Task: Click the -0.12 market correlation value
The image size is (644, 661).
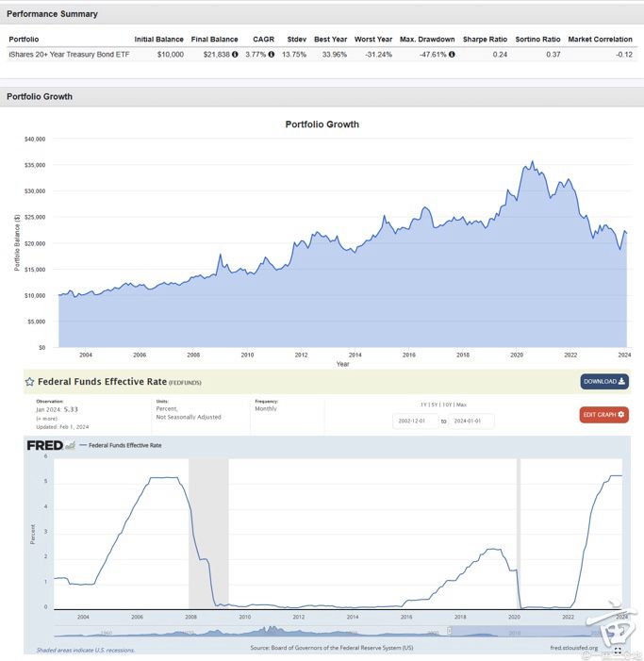Action: click(624, 55)
